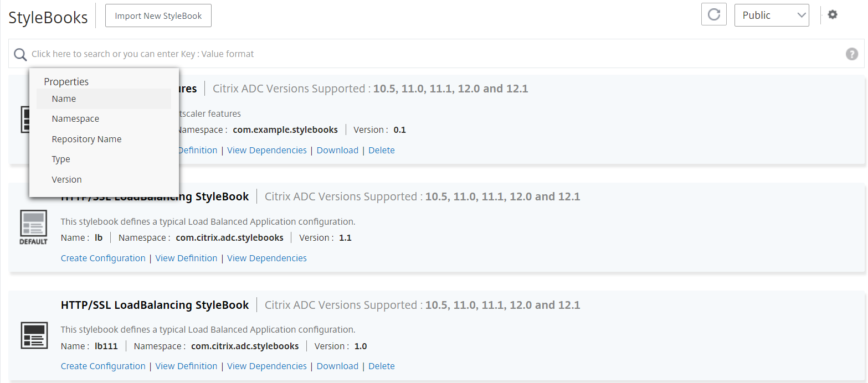868x383 pixels.
Task: Click Create Configuration for lb stylebook
Action: pyautogui.click(x=103, y=258)
